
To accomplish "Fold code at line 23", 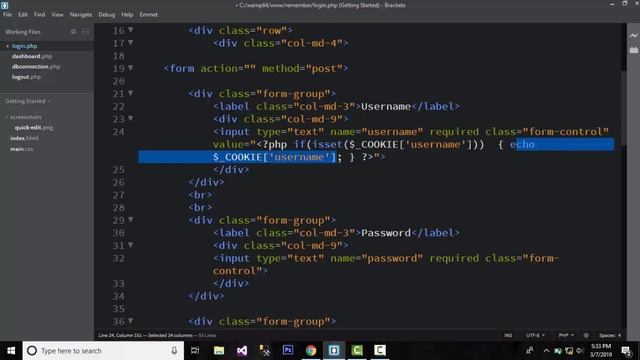I will [x=131, y=118].
